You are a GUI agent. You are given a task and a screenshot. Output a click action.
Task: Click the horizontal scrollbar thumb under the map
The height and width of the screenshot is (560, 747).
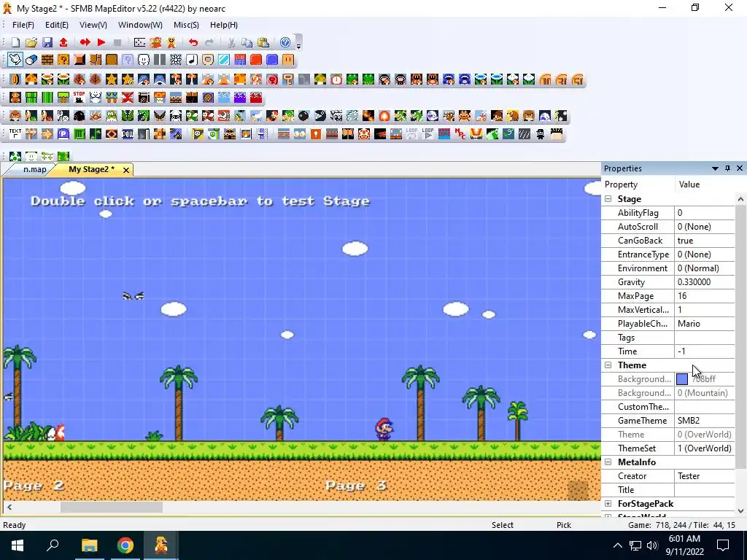click(112, 507)
